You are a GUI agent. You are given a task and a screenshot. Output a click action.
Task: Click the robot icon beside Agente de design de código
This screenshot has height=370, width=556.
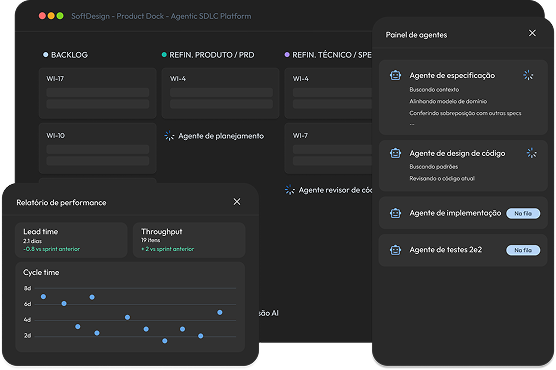pyautogui.click(x=395, y=153)
